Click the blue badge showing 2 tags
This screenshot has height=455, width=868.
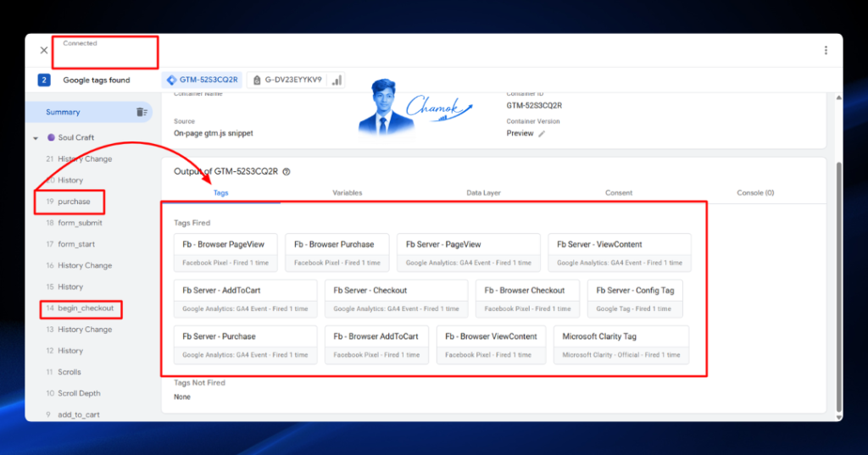point(44,80)
